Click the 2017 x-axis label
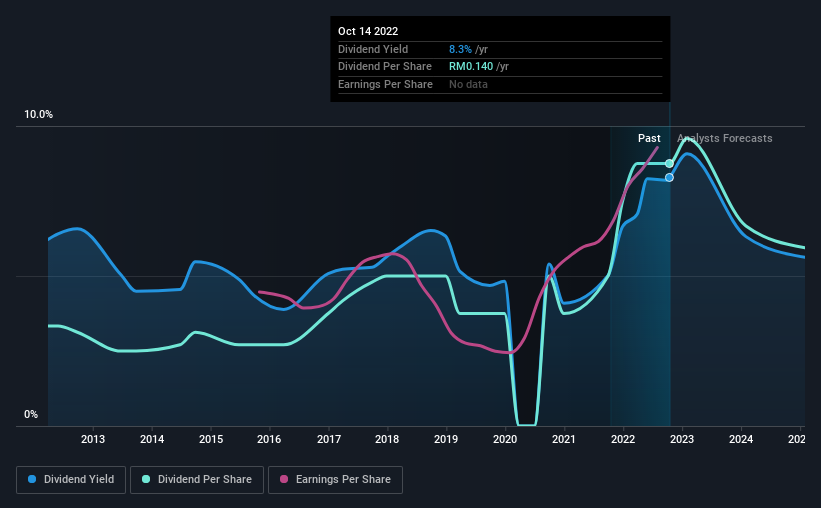This screenshot has width=821, height=508. 329,439
